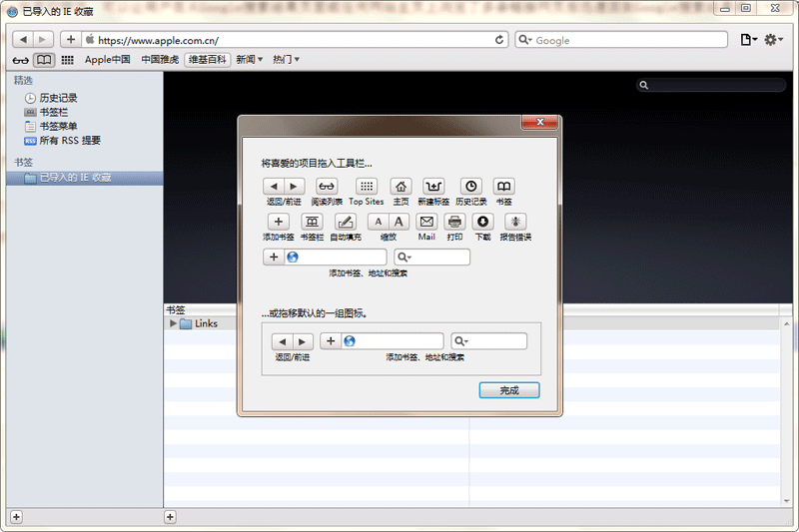Expand the 新闻 bookmark folder
Screen dimensions: 799x532
click(x=249, y=60)
